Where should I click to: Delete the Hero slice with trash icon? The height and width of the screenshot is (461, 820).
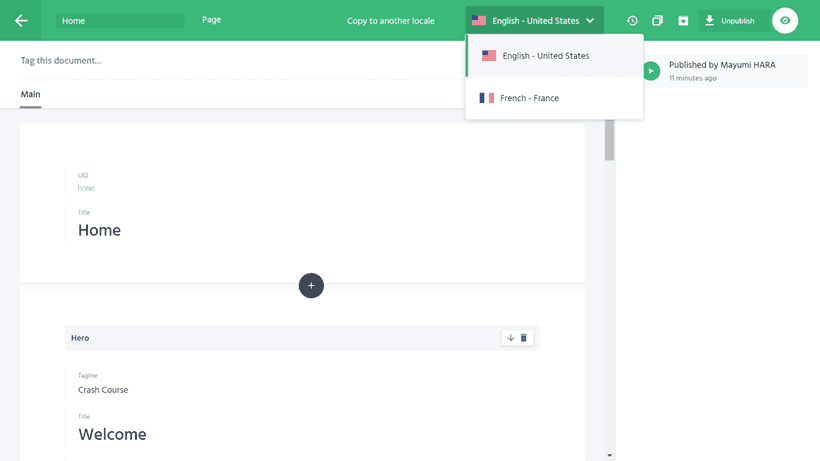[x=524, y=338]
